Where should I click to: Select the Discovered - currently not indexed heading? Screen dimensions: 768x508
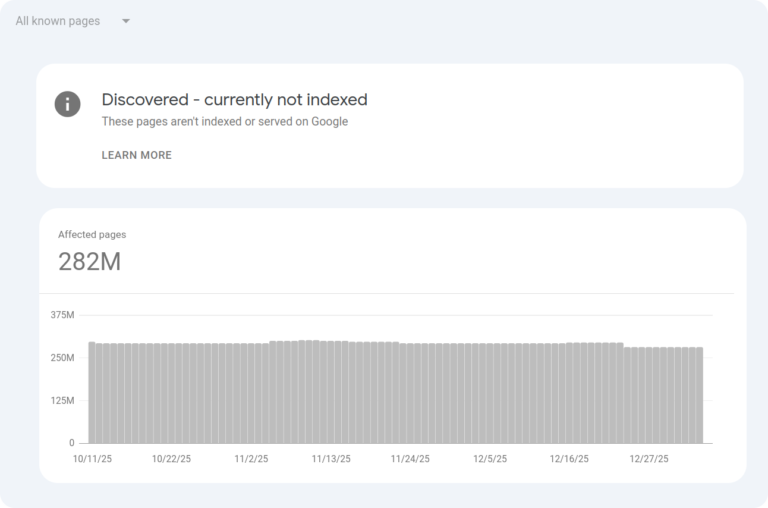(x=234, y=100)
